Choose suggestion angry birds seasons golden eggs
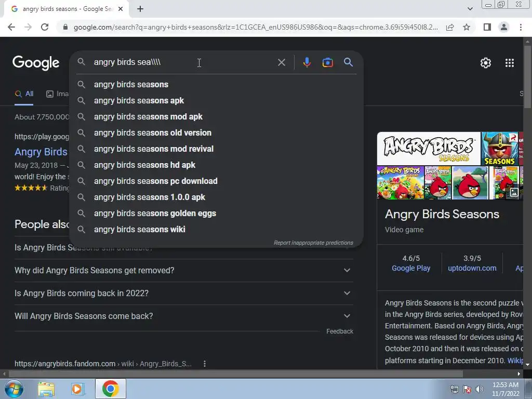The height and width of the screenshot is (399, 532). (216, 214)
